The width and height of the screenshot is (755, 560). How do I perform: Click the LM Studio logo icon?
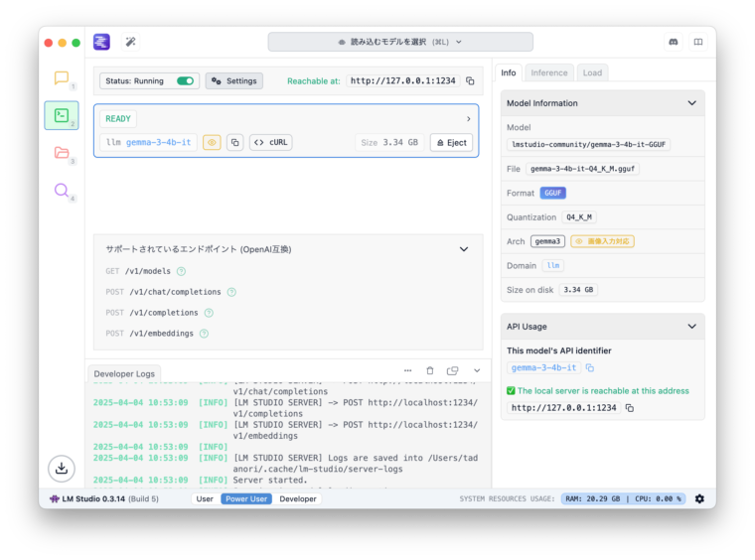(101, 42)
